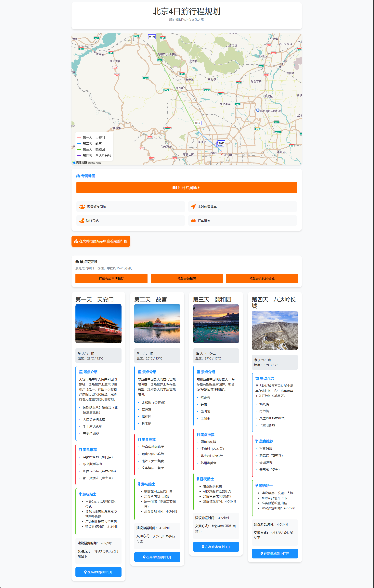This screenshot has width=374, height=588.
Task: Click the 游玩贴士 lightbulb icon in Day 2
Action: (139, 484)
